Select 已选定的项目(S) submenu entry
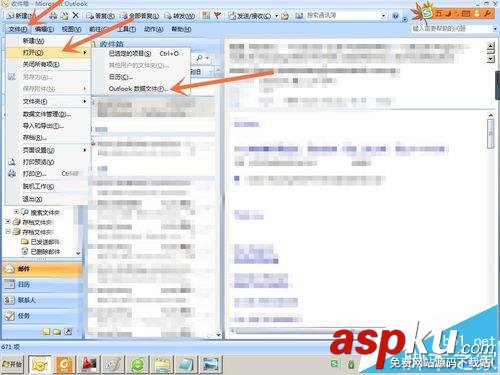Viewport: 500px width, 375px height. click(x=141, y=53)
